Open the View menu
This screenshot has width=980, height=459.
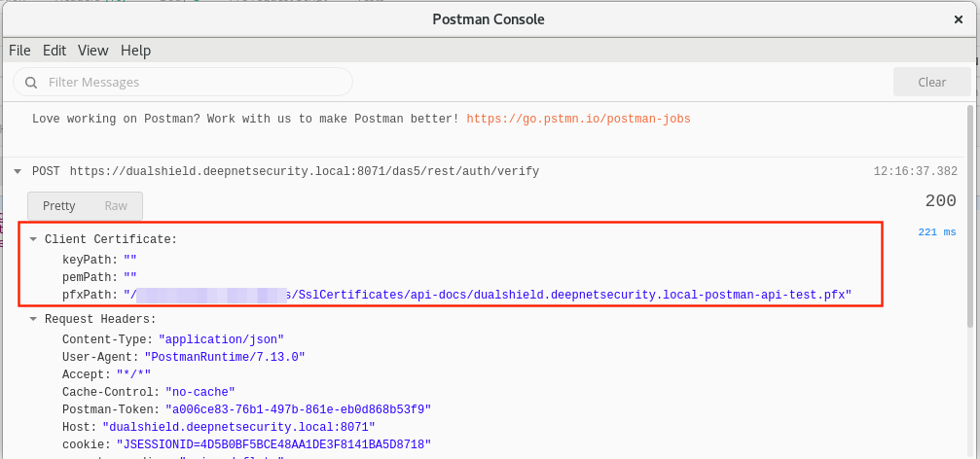[92, 51]
